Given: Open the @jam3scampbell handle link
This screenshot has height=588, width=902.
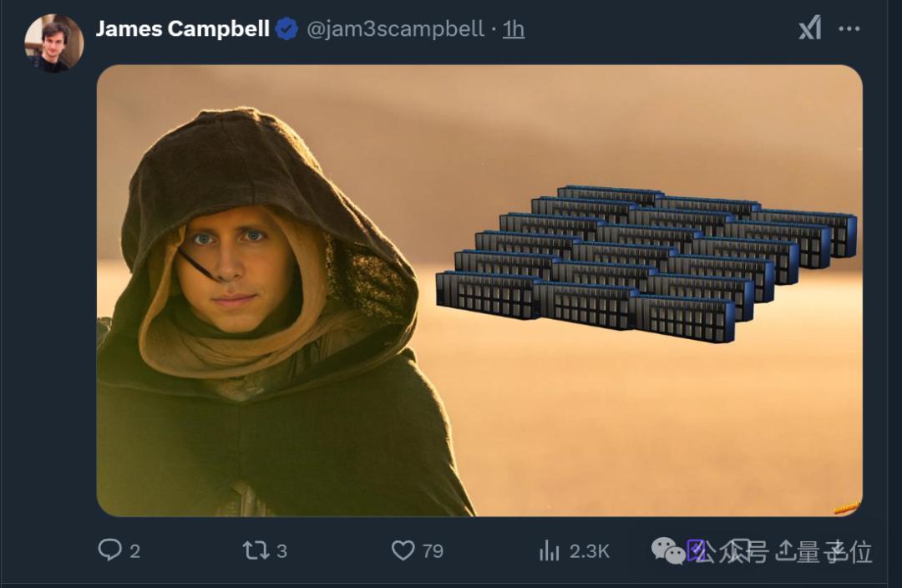Looking at the screenshot, I should (x=395, y=29).
